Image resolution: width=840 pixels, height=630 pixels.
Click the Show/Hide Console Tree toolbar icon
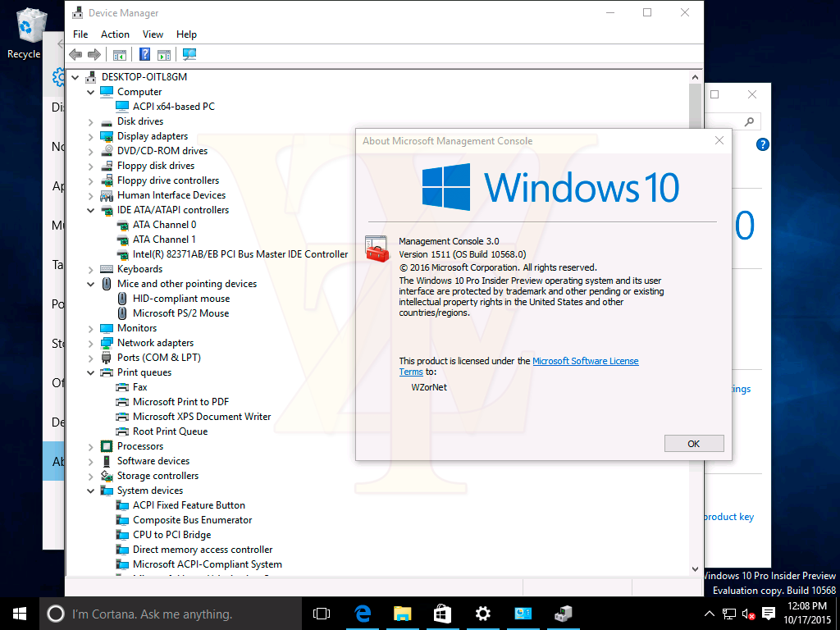click(120, 55)
